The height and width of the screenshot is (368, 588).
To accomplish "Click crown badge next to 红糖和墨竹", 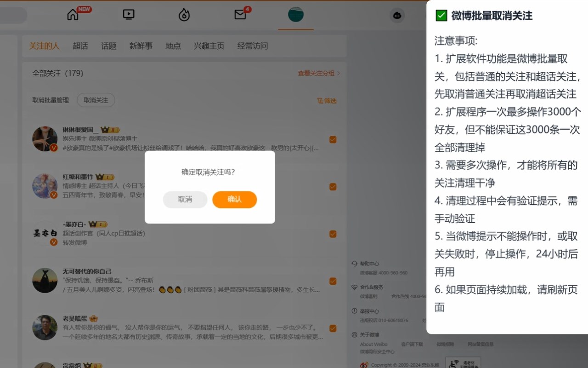I will point(105,177).
